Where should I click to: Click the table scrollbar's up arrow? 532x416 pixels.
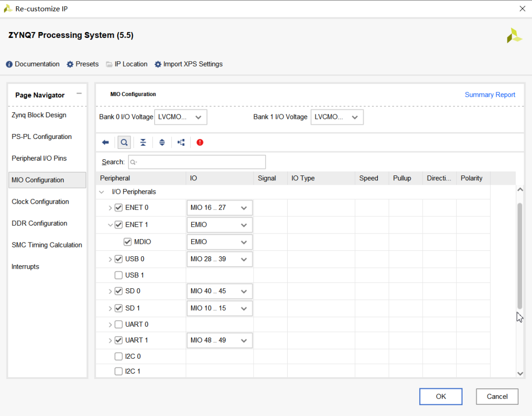pos(520,189)
